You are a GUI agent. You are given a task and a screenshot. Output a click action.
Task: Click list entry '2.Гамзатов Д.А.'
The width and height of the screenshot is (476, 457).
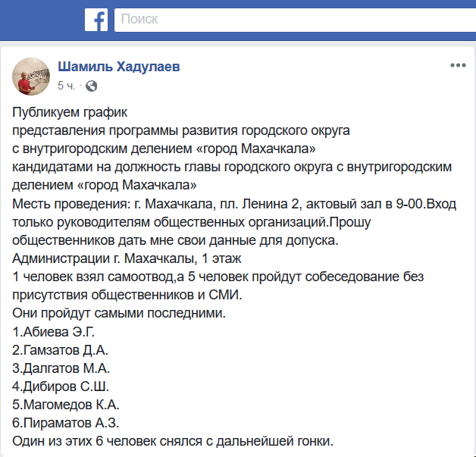pyautogui.click(x=60, y=351)
